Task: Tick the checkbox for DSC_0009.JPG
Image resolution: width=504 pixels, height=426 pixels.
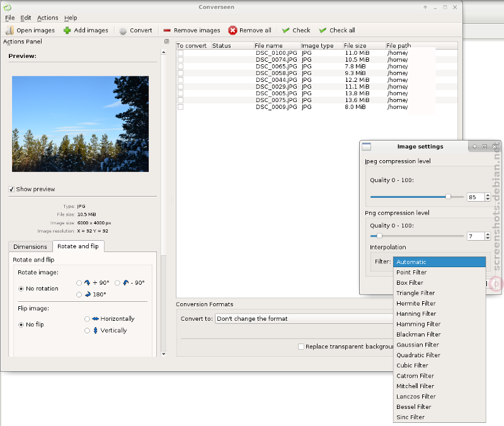Action: click(181, 106)
